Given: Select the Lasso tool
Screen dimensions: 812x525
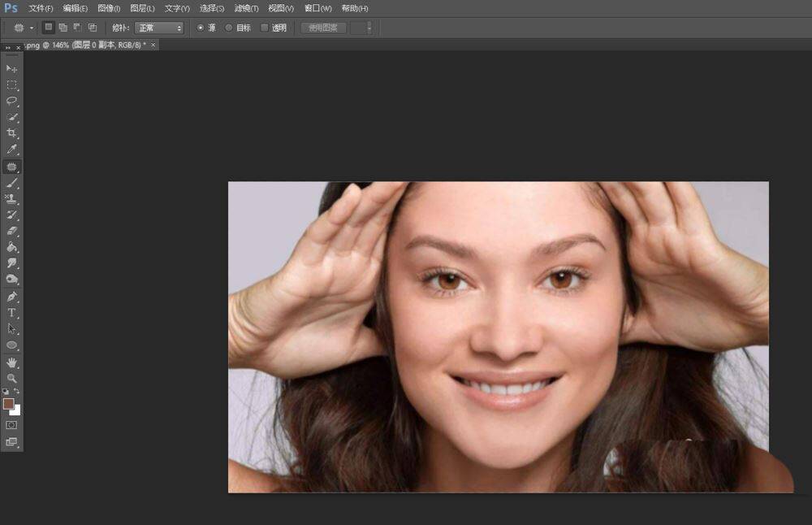Looking at the screenshot, I should pos(11,101).
